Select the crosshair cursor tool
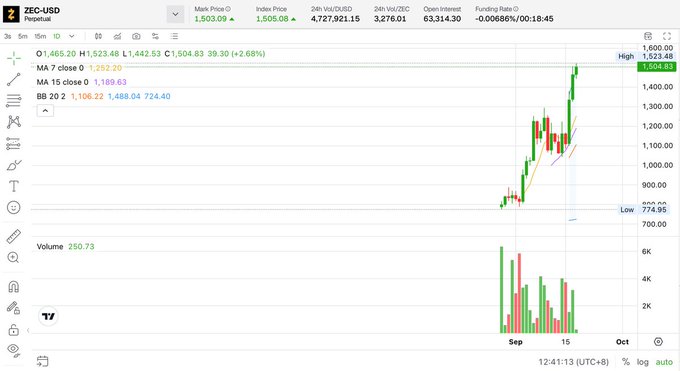 pyautogui.click(x=13, y=58)
